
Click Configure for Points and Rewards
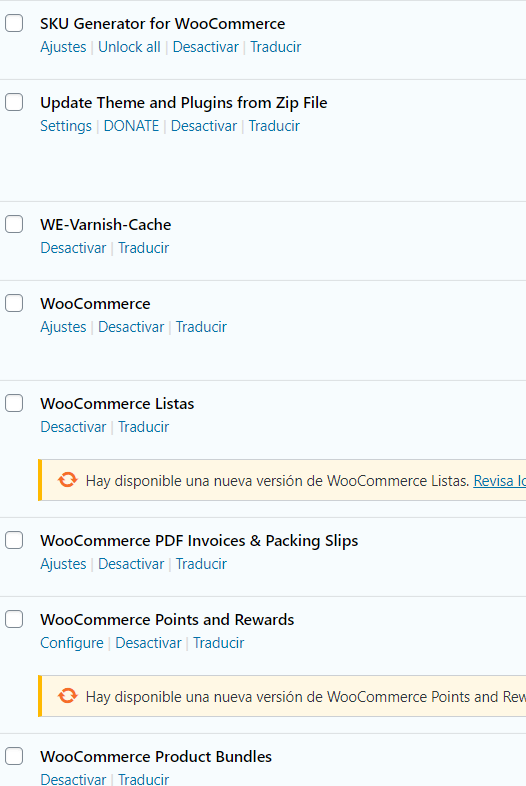click(72, 643)
